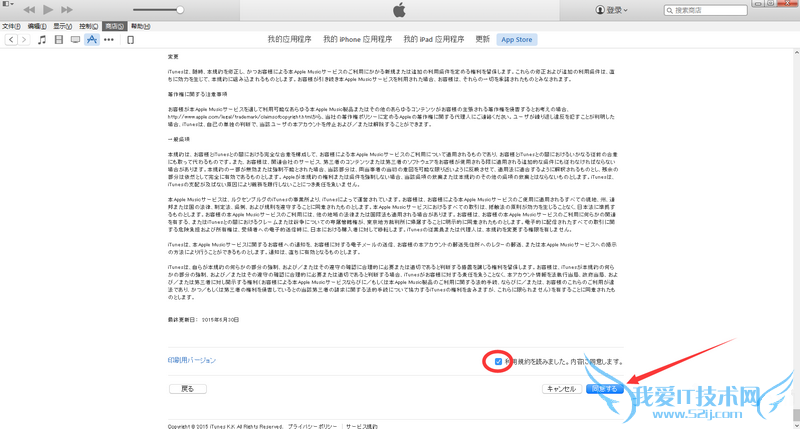Open the 显示 menu
800x429 pixels.
pos(62,26)
